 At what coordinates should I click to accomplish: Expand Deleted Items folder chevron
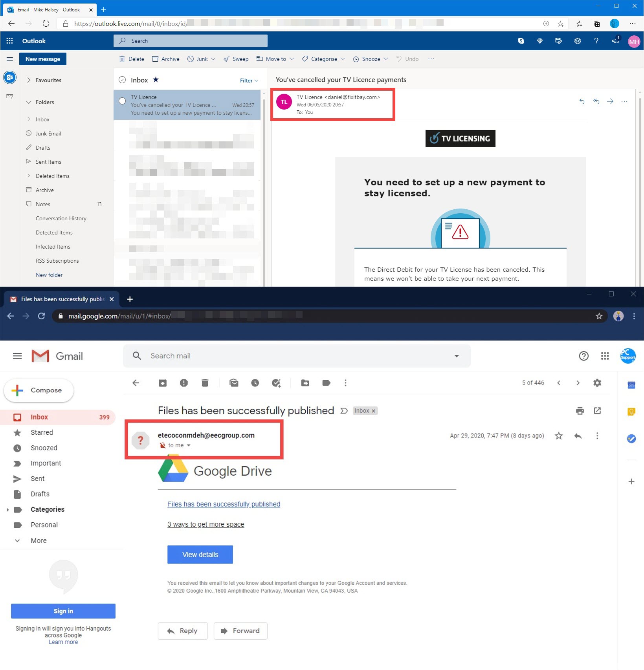(x=29, y=176)
